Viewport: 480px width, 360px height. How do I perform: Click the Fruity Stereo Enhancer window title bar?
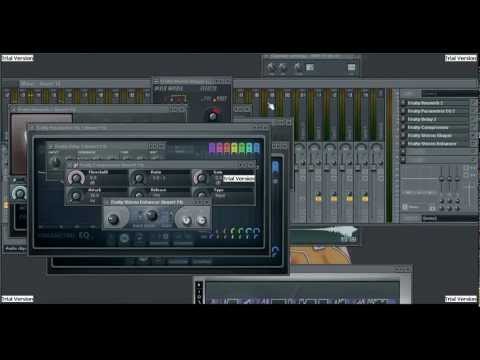157,202
